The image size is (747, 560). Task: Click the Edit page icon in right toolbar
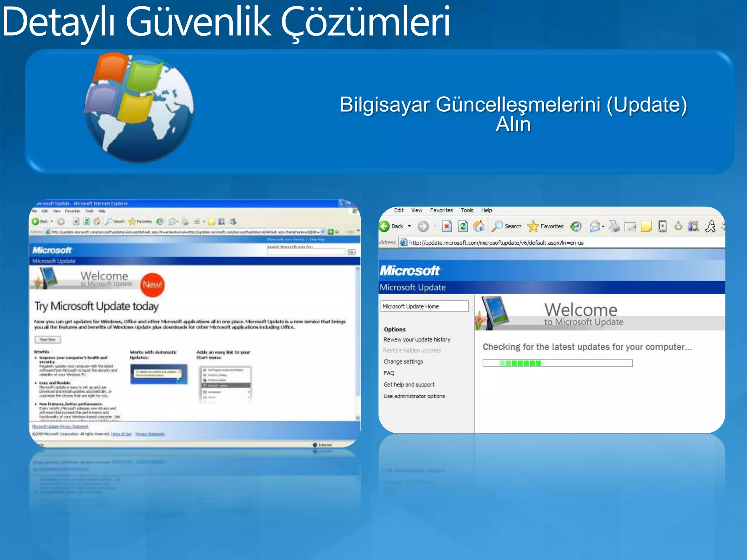click(630, 227)
